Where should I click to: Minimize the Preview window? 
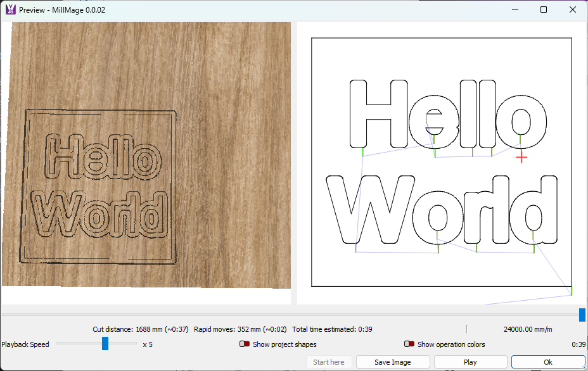514,9
